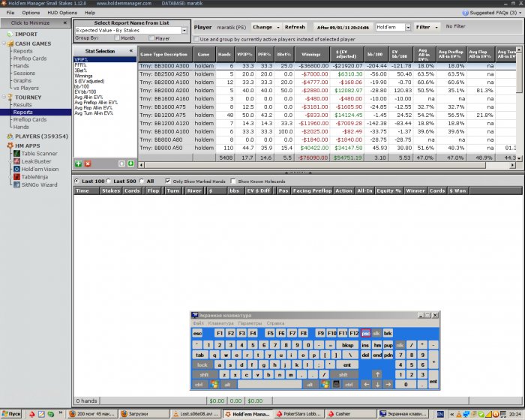Collapse sidebar with Click to Minimize
This screenshot has height=420, width=525.
point(36,22)
